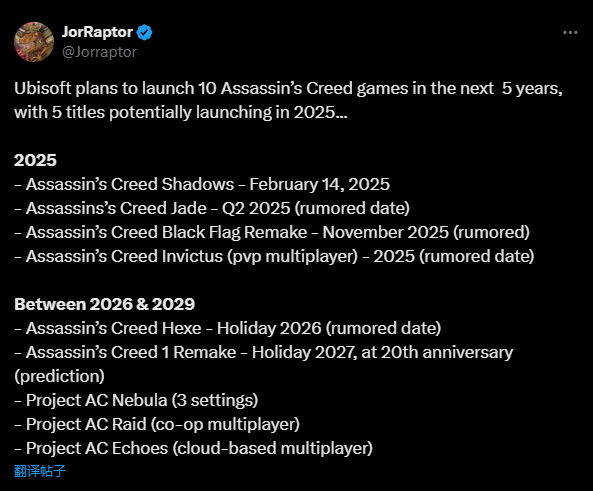Click the Assassin's Creed 1 Remake line

(x=264, y=352)
